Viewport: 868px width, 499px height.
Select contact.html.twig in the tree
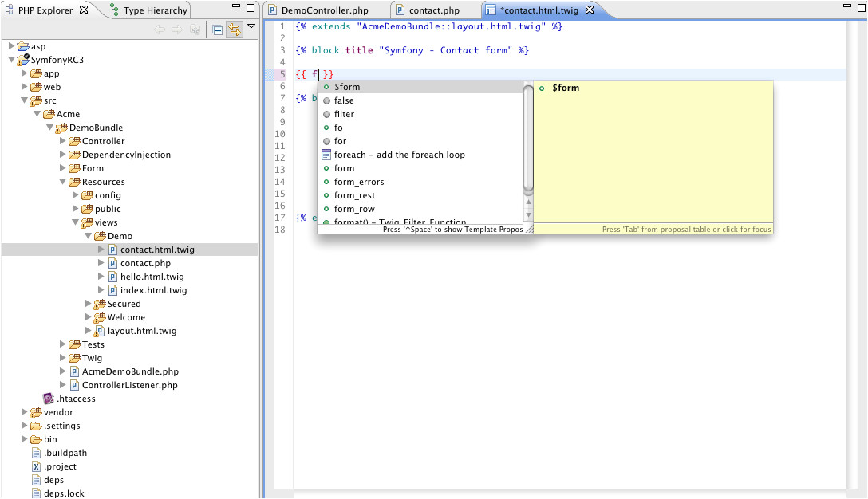pos(157,249)
